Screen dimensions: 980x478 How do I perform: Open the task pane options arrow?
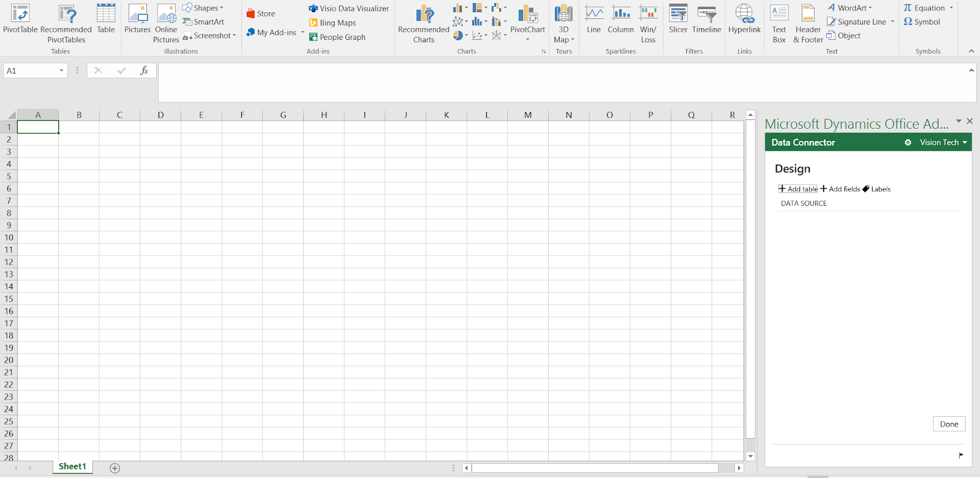pyautogui.click(x=959, y=121)
